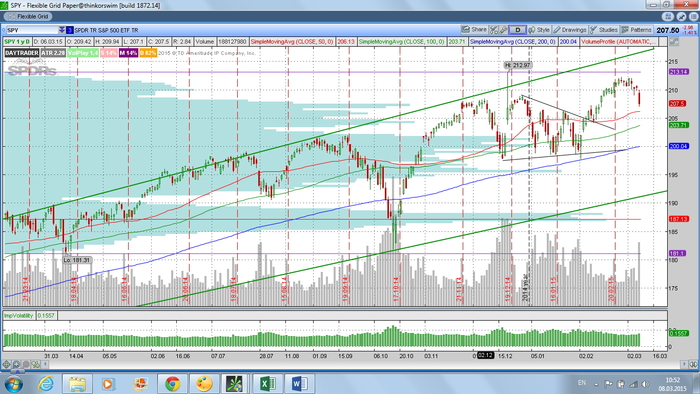The image size is (700, 394).
Task: Open the Drawings dropdown menu
Action: click(x=570, y=30)
